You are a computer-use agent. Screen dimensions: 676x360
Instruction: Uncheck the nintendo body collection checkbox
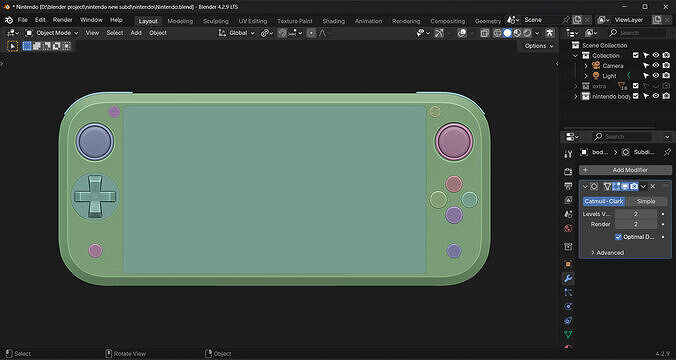[x=635, y=96]
